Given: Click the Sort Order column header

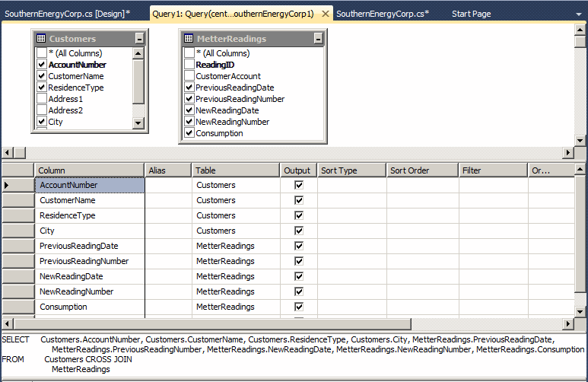Looking at the screenshot, I should [x=422, y=170].
